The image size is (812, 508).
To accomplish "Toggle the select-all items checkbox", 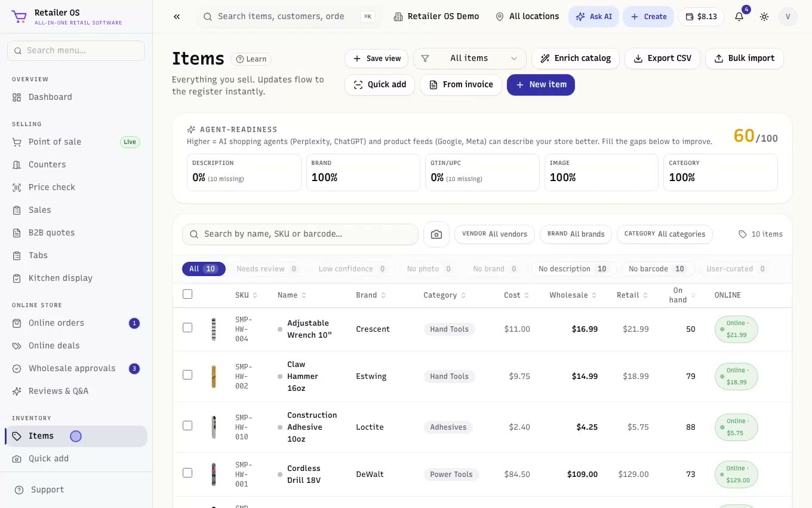I will coord(187,294).
